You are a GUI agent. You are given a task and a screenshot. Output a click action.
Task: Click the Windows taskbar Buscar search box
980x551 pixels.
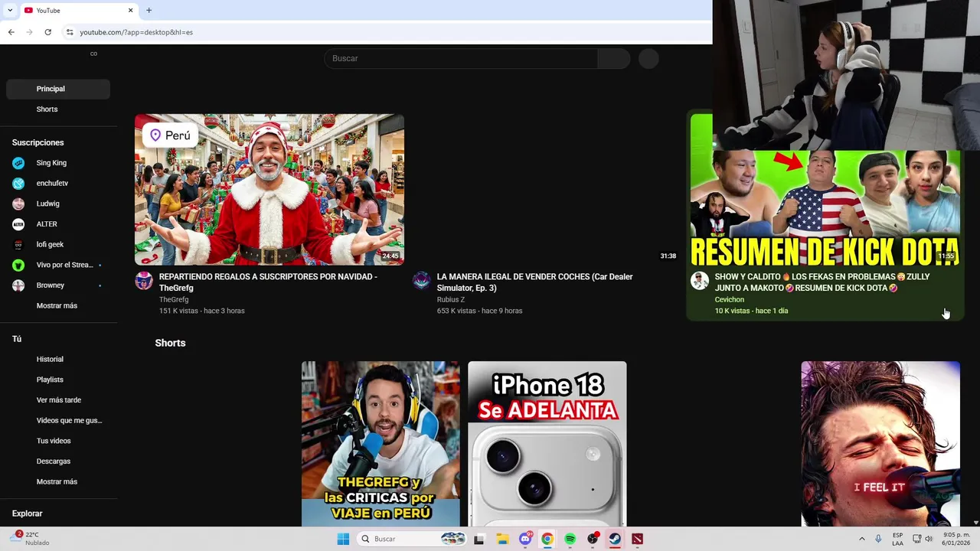click(x=412, y=539)
